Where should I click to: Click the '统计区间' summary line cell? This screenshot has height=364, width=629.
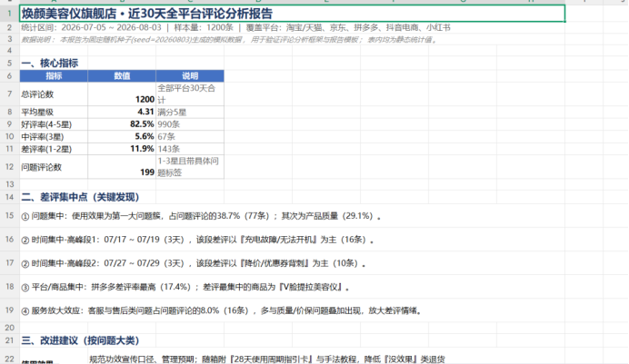[x=292, y=27]
